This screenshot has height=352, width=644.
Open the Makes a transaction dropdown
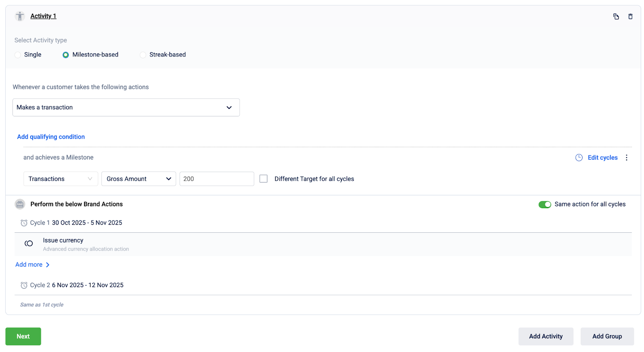(126, 108)
